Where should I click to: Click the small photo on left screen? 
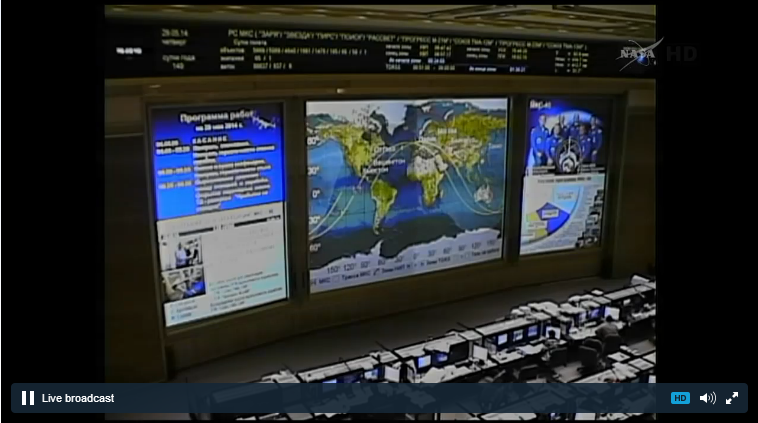[187, 253]
